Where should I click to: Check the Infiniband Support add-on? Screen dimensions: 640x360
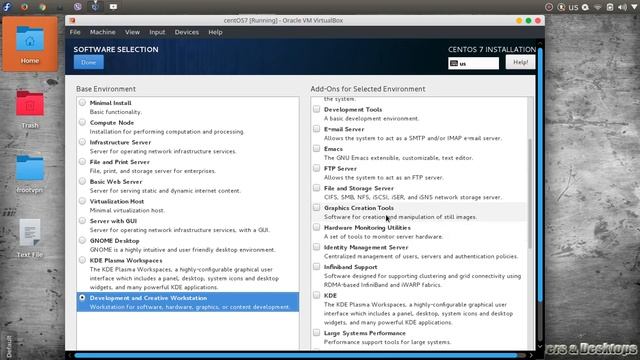click(316, 266)
